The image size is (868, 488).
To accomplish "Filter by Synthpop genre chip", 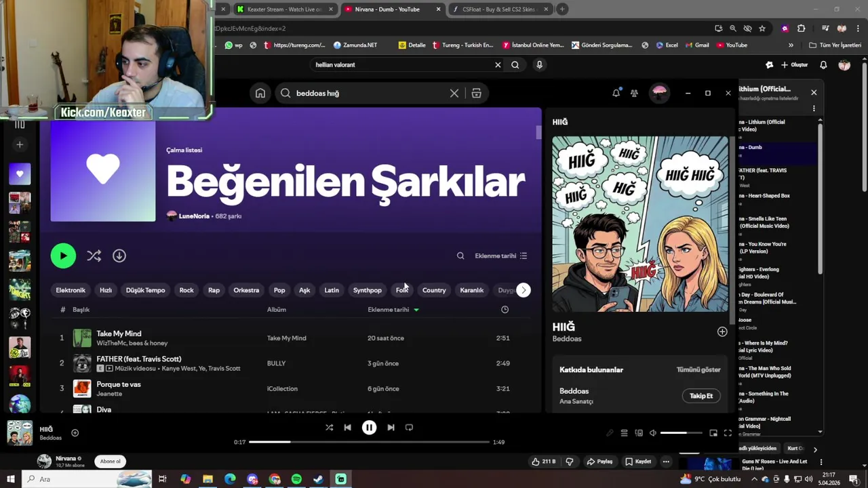I will pos(368,290).
